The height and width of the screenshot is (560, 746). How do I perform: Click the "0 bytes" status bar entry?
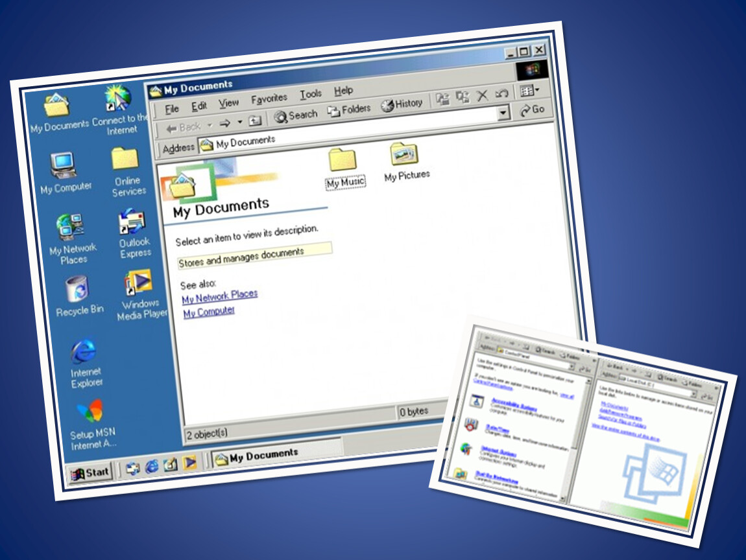point(414,412)
